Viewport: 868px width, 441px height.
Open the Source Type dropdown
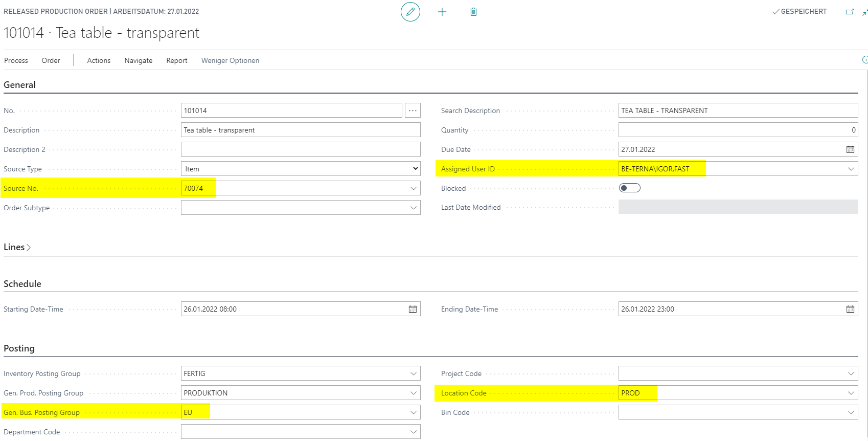pos(301,169)
